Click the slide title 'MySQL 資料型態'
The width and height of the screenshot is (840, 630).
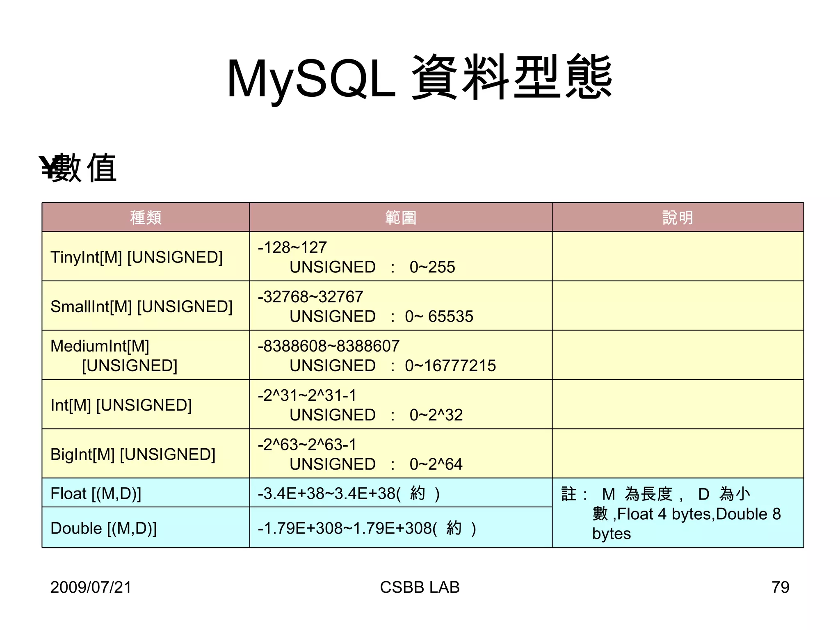(420, 78)
